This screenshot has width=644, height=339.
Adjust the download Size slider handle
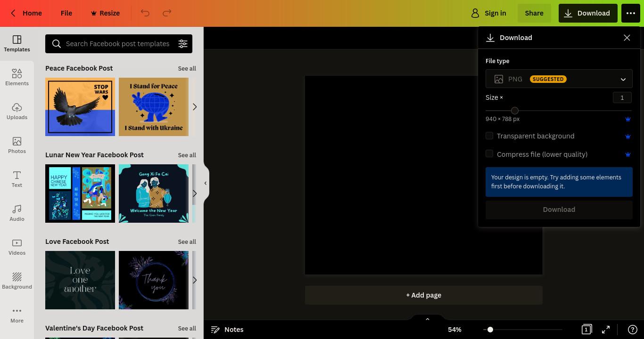[x=515, y=111]
